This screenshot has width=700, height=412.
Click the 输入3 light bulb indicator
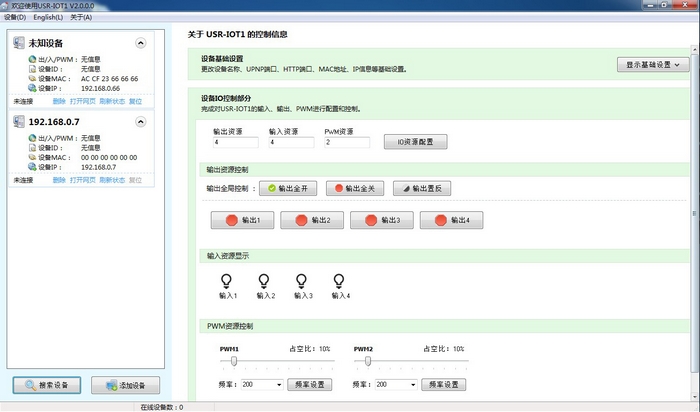[301, 281]
